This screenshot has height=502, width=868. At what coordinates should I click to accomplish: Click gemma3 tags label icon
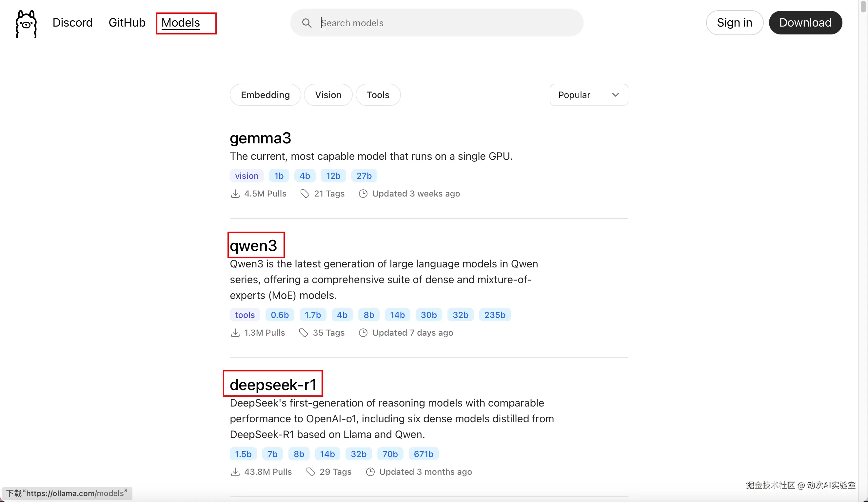click(x=305, y=194)
